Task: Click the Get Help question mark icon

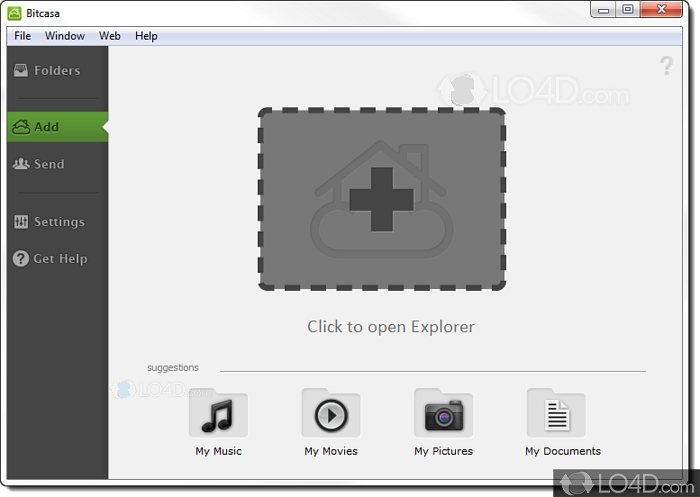Action: tap(21, 259)
